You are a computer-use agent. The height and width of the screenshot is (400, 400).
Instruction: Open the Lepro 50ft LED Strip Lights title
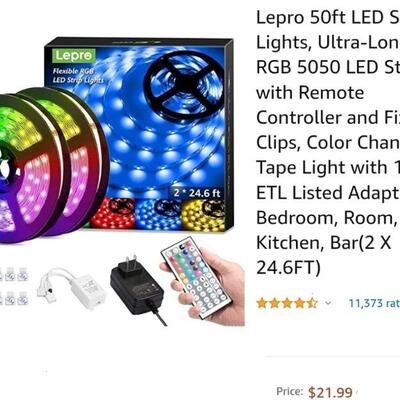click(x=328, y=143)
